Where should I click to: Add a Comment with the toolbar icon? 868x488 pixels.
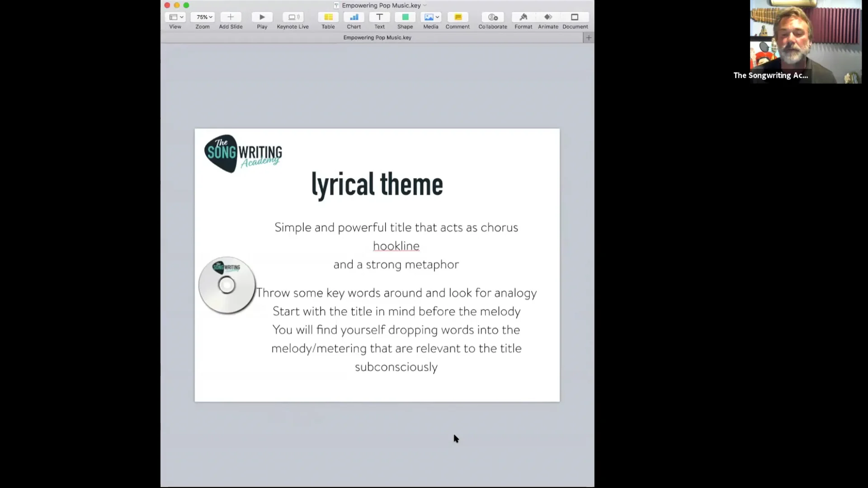[x=458, y=17]
